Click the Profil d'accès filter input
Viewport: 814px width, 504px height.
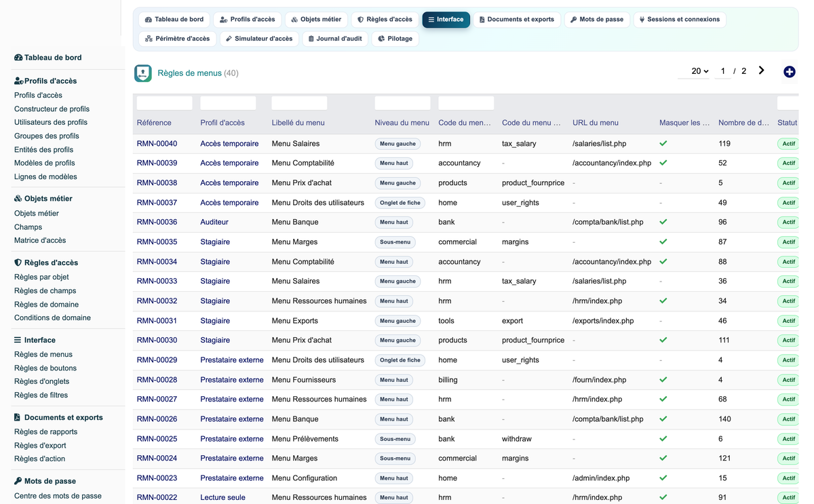pos(229,103)
